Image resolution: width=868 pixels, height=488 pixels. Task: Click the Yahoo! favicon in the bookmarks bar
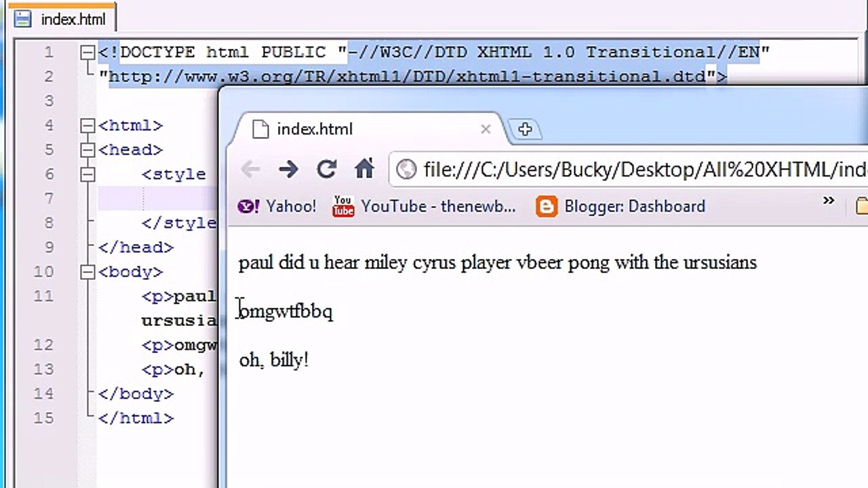(x=248, y=206)
